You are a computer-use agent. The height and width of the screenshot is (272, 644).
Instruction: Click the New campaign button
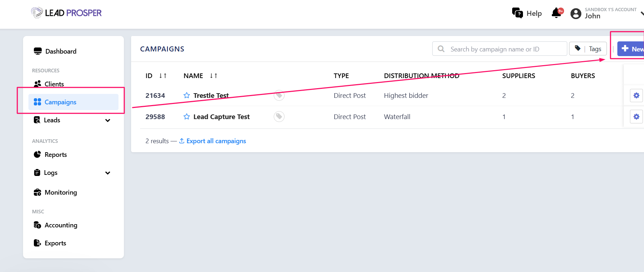pos(631,49)
